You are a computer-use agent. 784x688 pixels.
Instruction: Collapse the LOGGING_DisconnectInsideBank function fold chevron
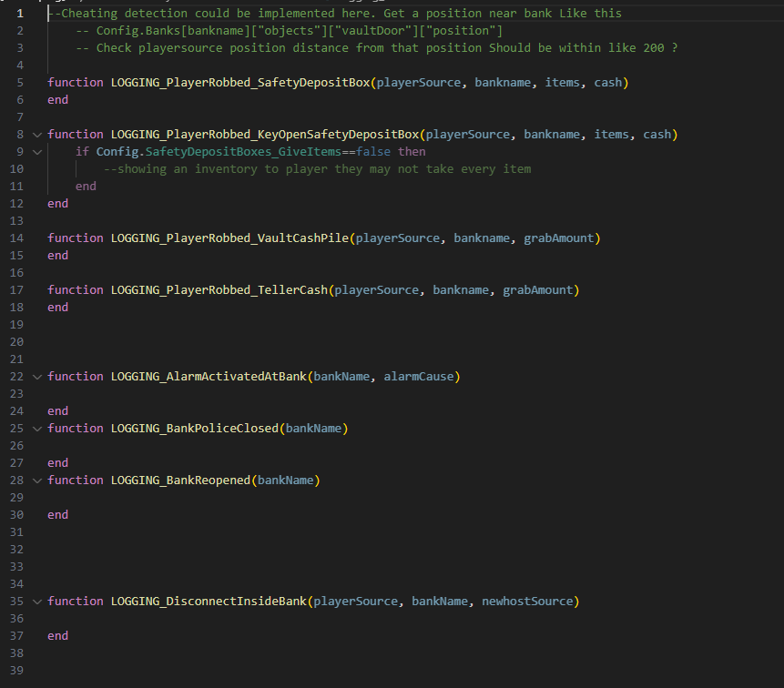pyautogui.click(x=37, y=602)
